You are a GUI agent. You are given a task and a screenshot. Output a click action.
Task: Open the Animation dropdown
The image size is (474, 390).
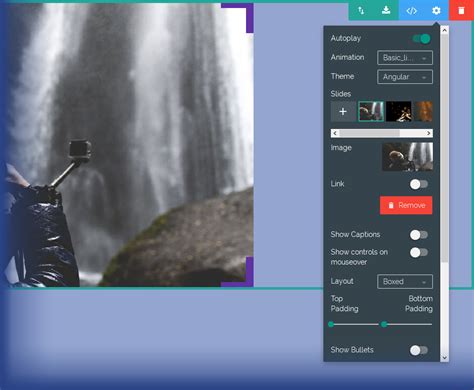(x=405, y=58)
